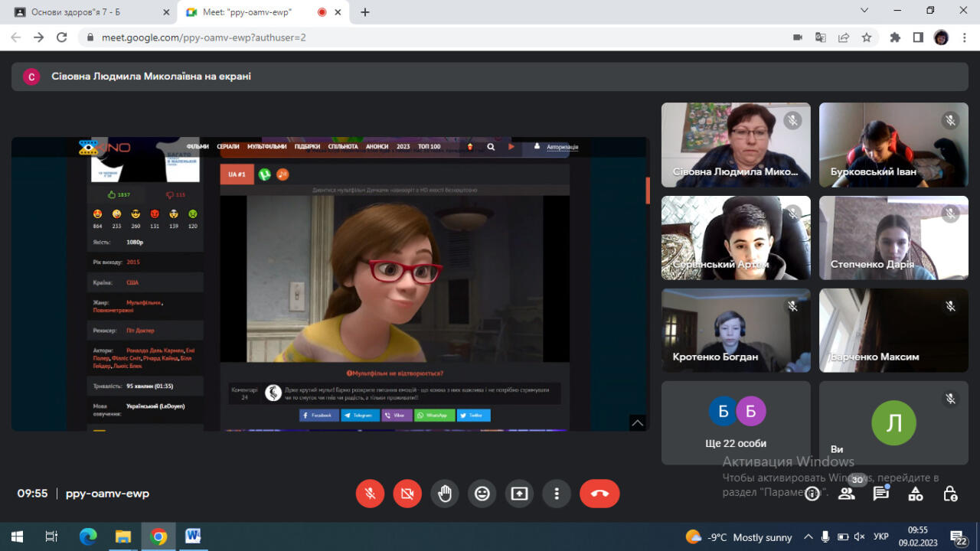Screen dimensions: 980x551
Task: Unmute the microphone in Meet controls
Action: (370, 494)
